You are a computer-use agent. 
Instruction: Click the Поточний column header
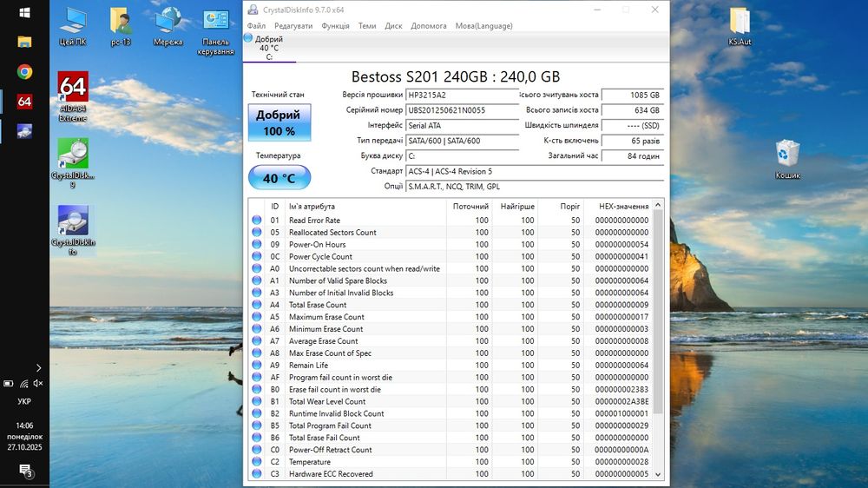(470, 206)
